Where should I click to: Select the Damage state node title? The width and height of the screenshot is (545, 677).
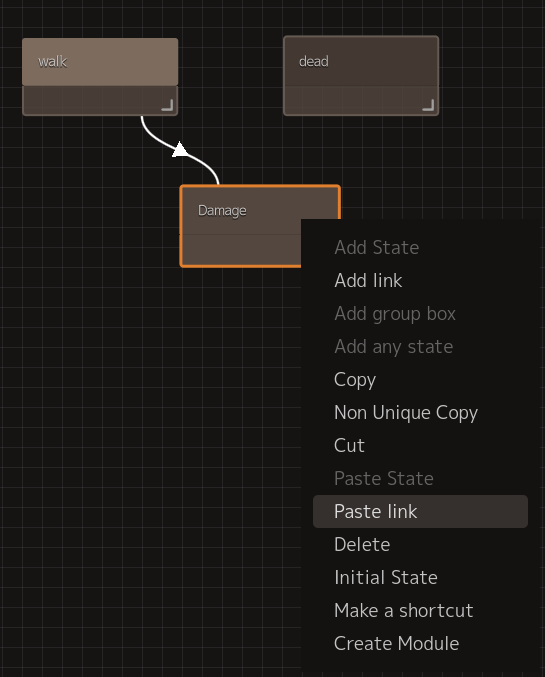(222, 210)
